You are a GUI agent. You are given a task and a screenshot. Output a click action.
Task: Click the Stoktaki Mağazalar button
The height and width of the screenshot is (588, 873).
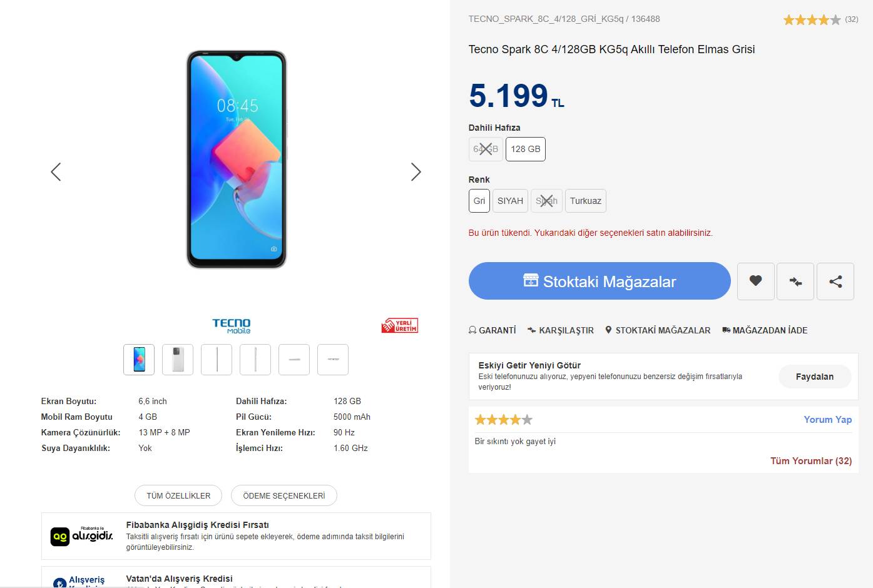[x=600, y=281]
